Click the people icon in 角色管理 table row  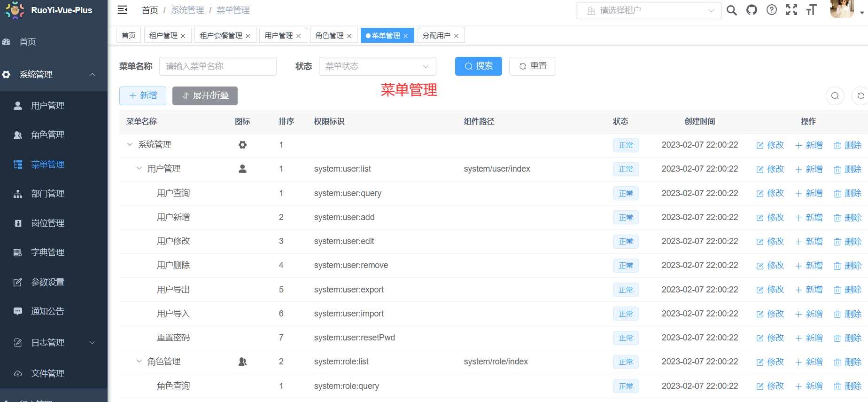click(242, 362)
